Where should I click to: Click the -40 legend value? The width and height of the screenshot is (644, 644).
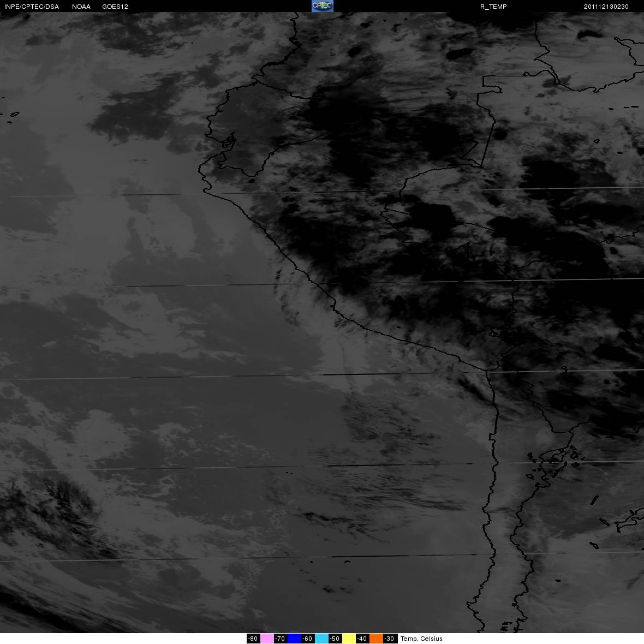(x=362, y=639)
